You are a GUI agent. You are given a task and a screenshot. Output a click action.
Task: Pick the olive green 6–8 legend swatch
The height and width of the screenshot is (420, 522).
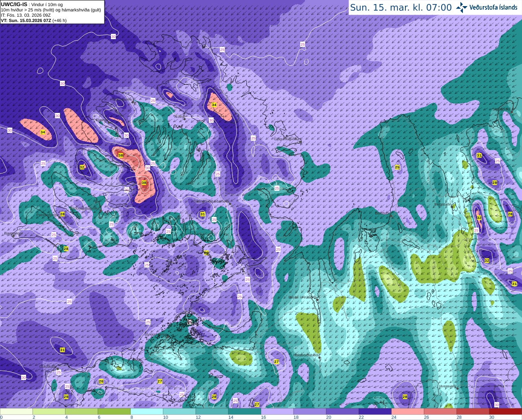point(114,411)
